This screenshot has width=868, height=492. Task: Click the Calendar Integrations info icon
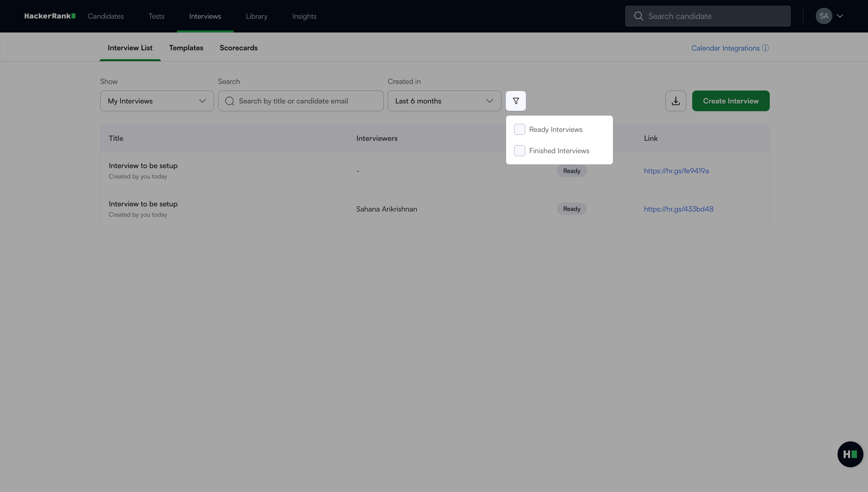(765, 48)
